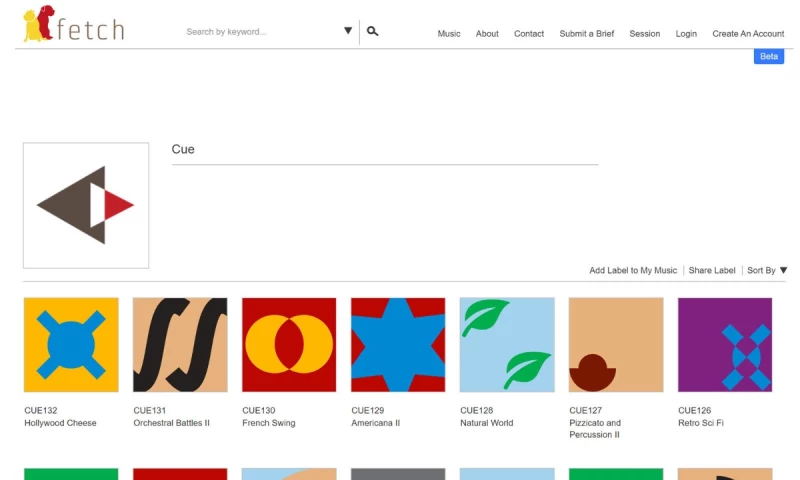Open the Music menu
Screen dimensions: 800x480
click(x=449, y=34)
